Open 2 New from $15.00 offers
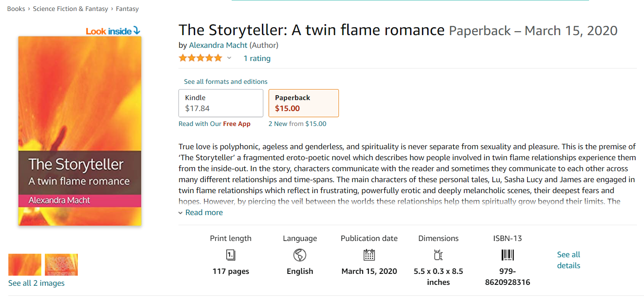Screen dimensions: 644x302 (x=297, y=124)
